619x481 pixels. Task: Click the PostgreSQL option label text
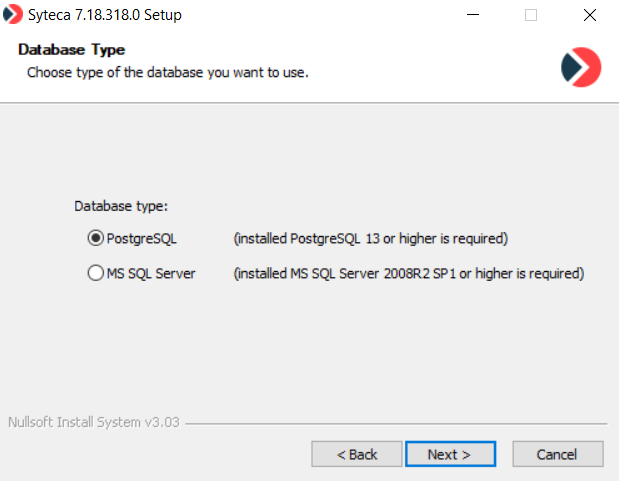point(141,238)
